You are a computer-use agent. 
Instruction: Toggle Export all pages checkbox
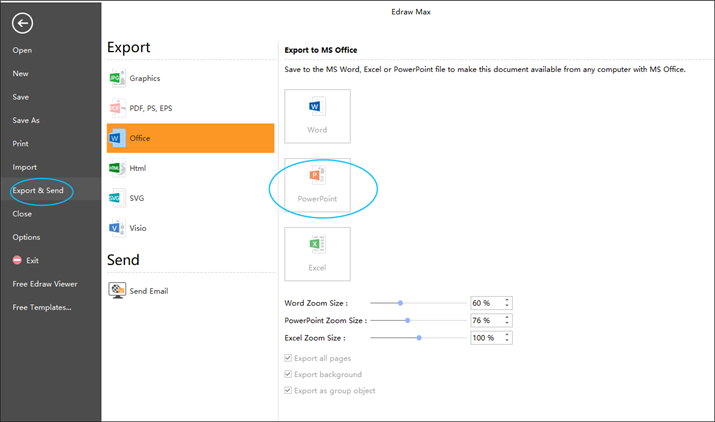coord(288,358)
